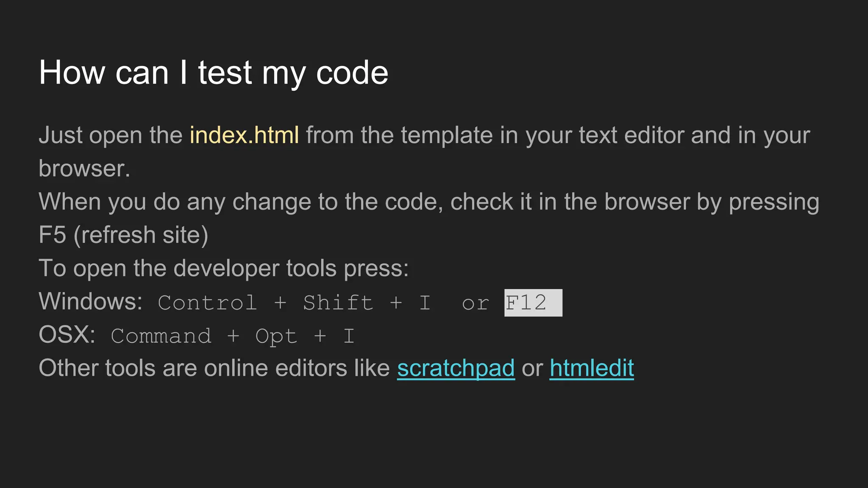Click the word 'Command' in the OSX shortcut

[x=161, y=336]
